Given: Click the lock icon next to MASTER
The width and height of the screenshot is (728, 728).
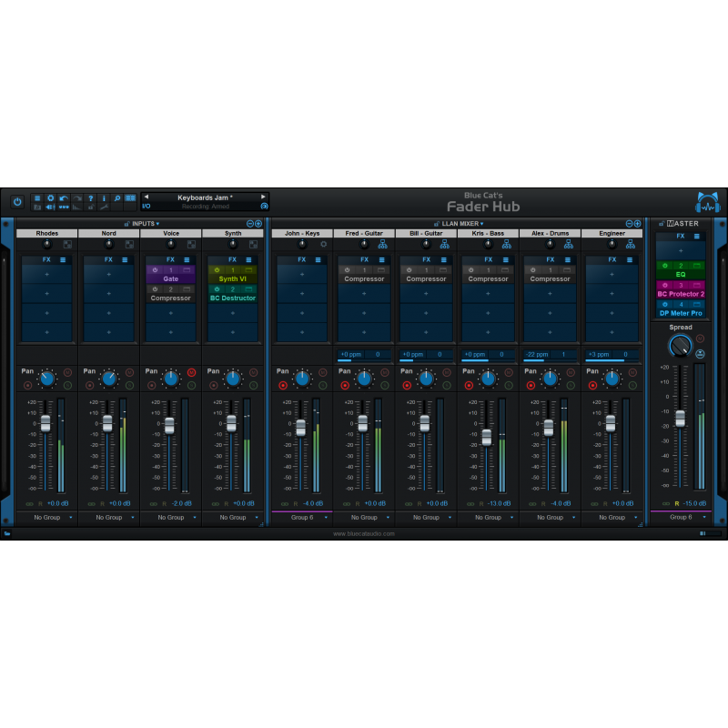Looking at the screenshot, I should point(662,224).
